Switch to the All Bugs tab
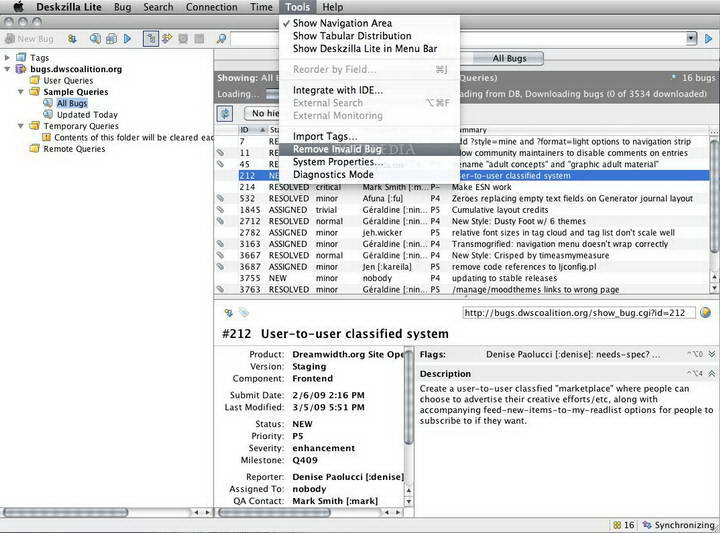Screen dimensions: 720x533 509,58
